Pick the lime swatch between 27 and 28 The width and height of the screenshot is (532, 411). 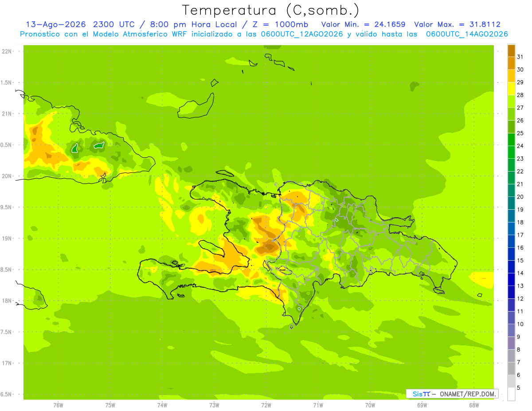click(x=511, y=101)
